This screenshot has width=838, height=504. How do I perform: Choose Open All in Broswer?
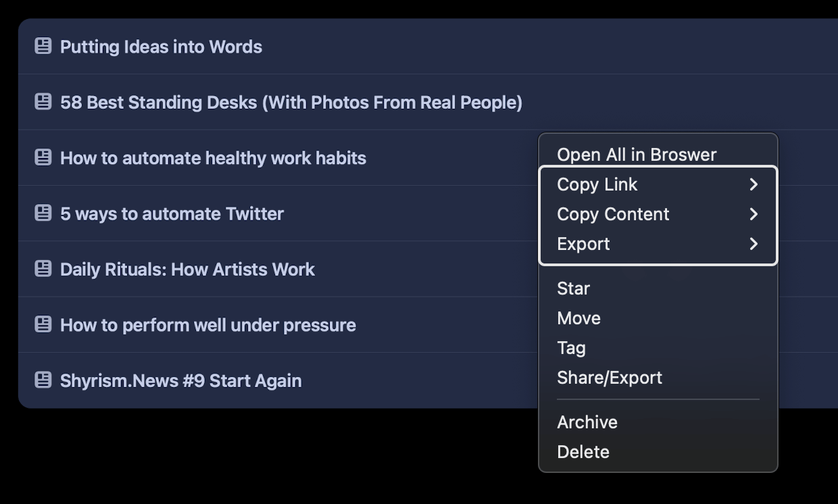[x=637, y=155]
